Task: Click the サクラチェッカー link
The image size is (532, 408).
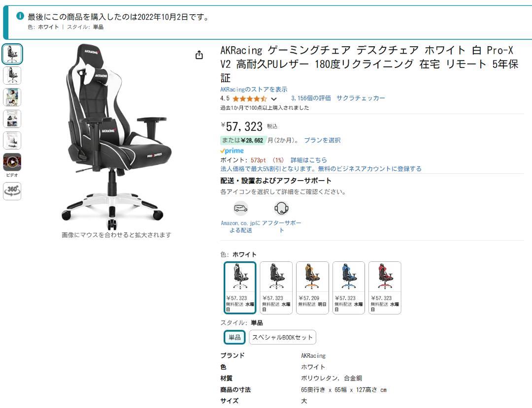Action: (x=361, y=98)
